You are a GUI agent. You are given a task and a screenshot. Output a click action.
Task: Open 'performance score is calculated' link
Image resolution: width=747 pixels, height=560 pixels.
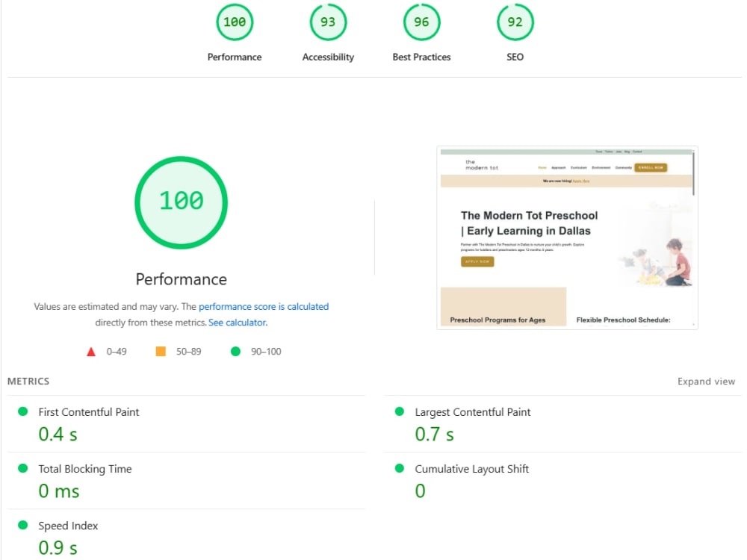pos(264,307)
